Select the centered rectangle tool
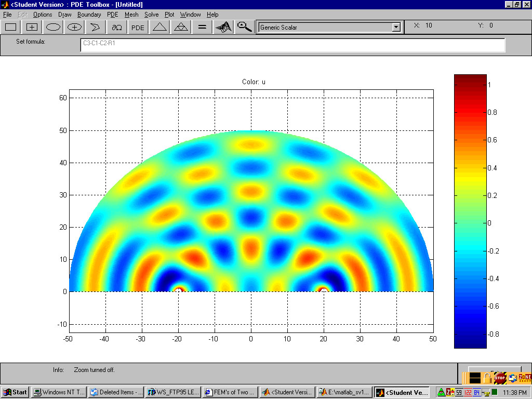 pyautogui.click(x=32, y=27)
